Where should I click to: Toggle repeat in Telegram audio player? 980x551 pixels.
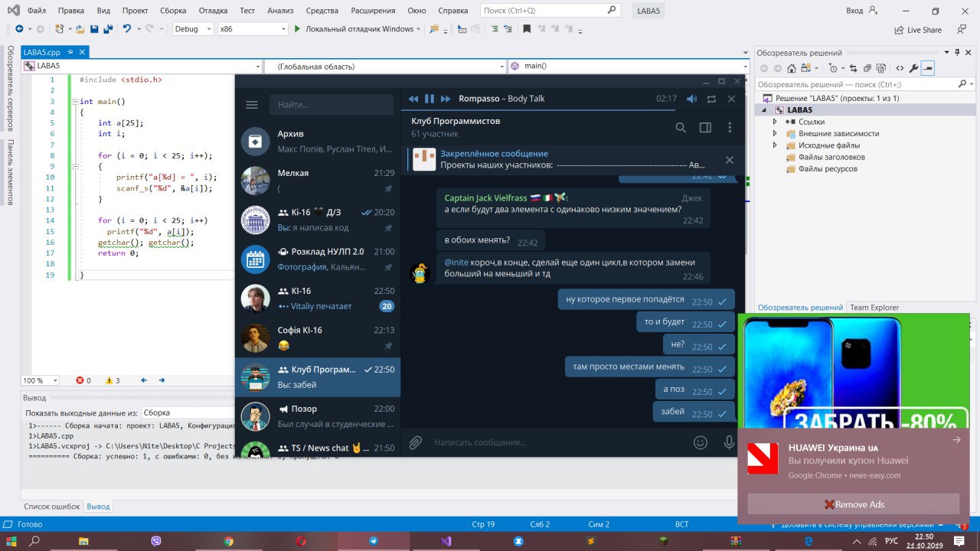[x=712, y=99]
